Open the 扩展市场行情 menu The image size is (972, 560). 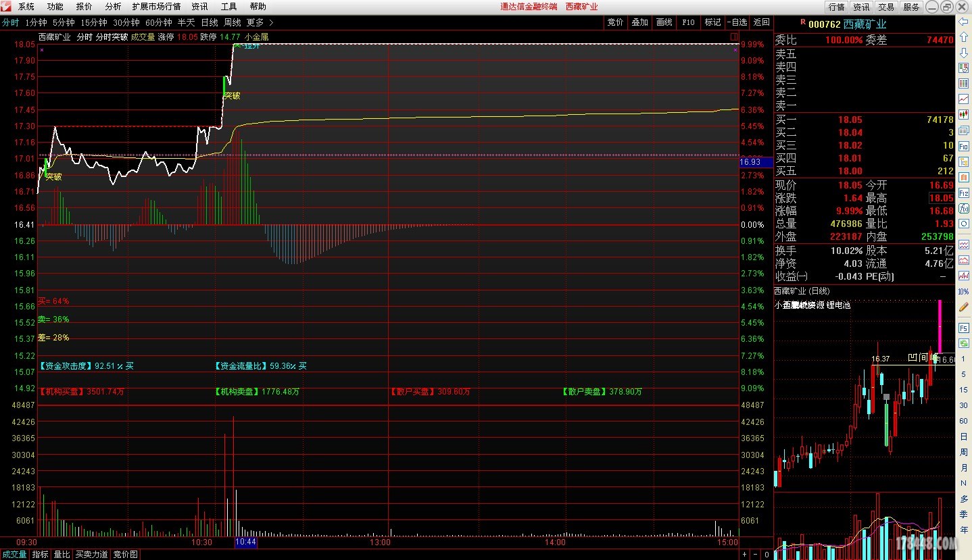(156, 7)
